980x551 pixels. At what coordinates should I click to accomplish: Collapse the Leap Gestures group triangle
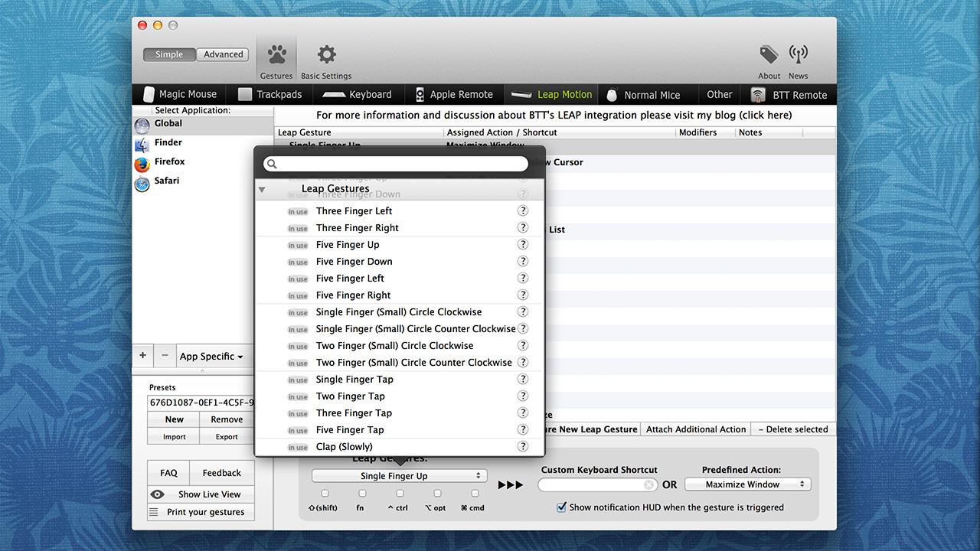coord(262,189)
